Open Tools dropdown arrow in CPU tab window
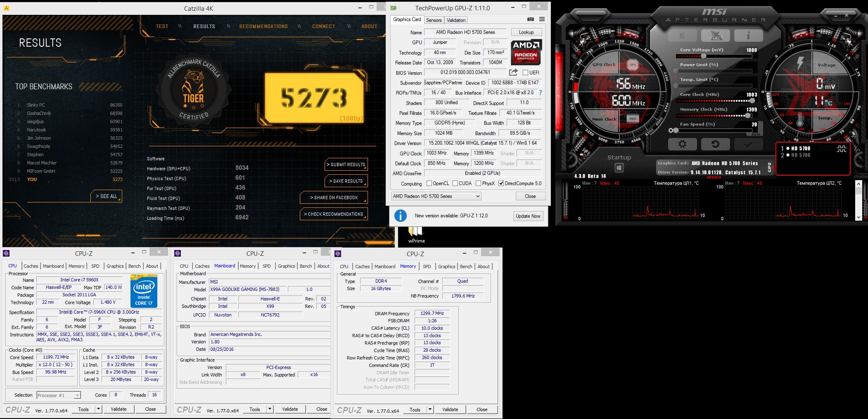 pyautogui.click(x=98, y=409)
